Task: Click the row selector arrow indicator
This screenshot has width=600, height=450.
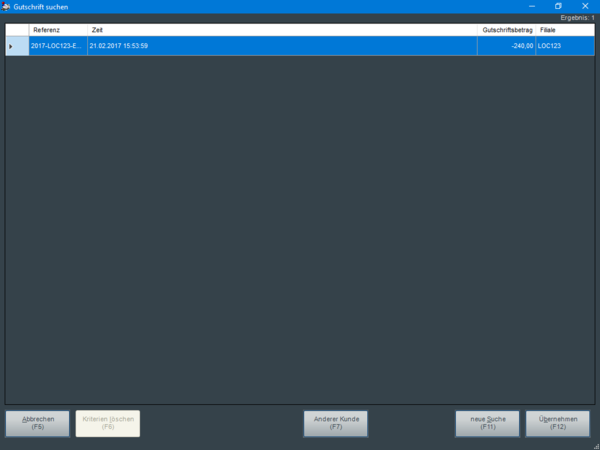Action: (x=12, y=46)
